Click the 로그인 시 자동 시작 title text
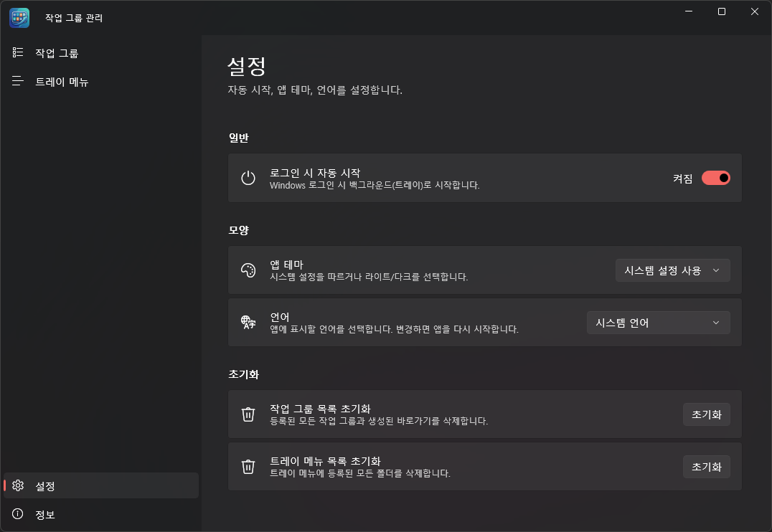Screen dimensions: 772x532 [314, 173]
